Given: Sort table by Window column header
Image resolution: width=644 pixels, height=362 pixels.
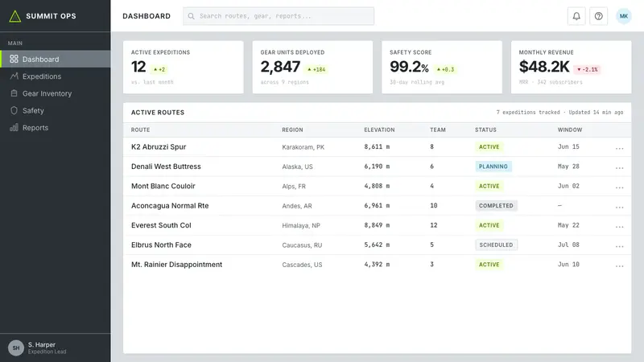Looking at the screenshot, I should click(x=570, y=130).
